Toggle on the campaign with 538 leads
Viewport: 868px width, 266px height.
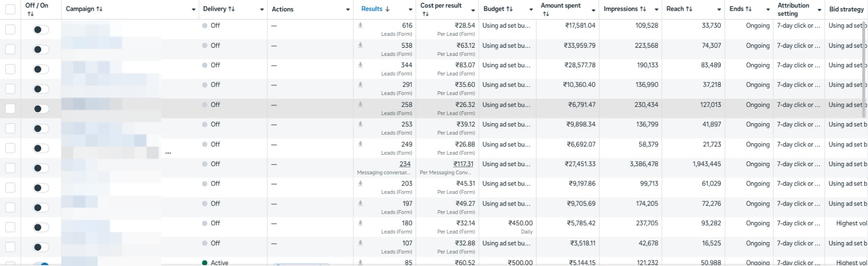(x=41, y=49)
